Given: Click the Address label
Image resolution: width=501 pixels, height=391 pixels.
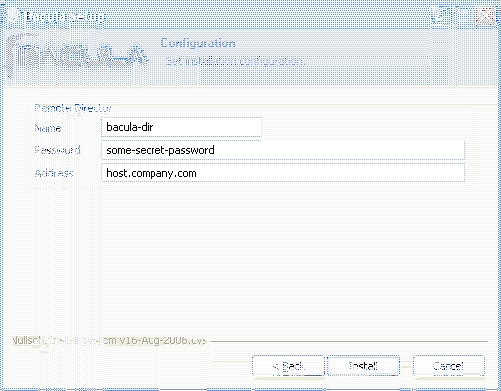Looking at the screenshot, I should point(54,173).
